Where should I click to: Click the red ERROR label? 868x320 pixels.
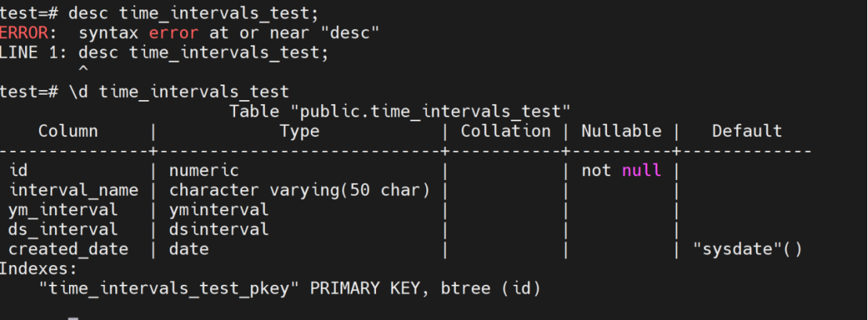tap(25, 33)
